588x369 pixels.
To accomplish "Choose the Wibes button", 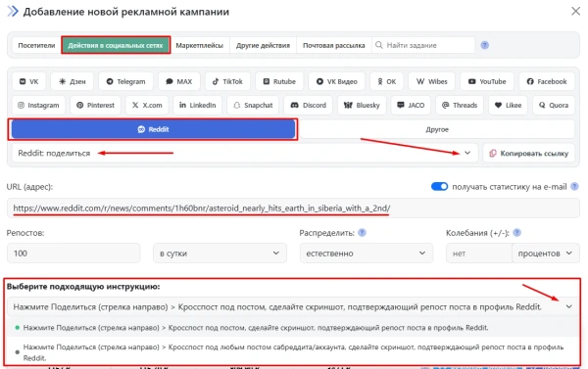I will pos(431,81).
